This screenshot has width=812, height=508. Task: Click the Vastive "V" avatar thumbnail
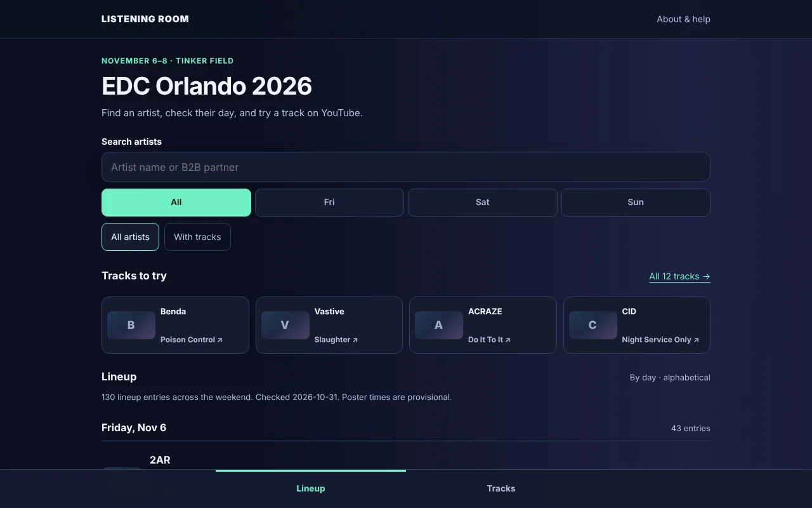[285, 325]
